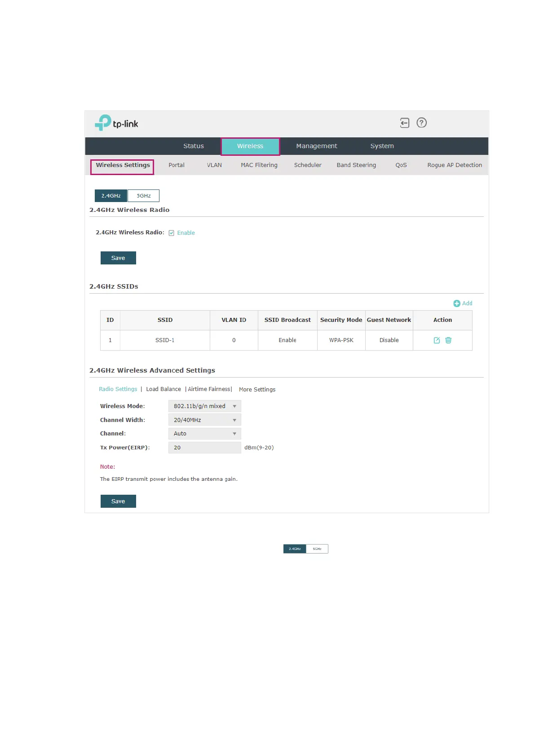Click the SSID-1 table cell
The width and height of the screenshot is (535, 756).
tap(165, 340)
